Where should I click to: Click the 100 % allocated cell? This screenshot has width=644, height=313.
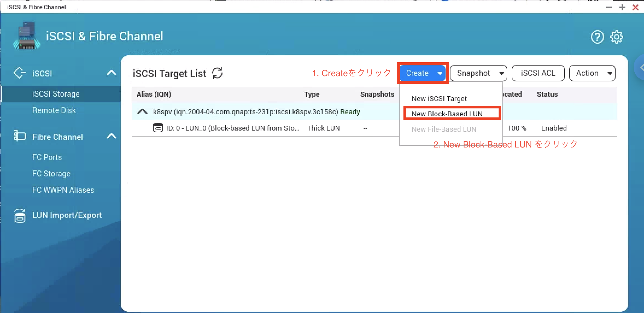point(517,128)
